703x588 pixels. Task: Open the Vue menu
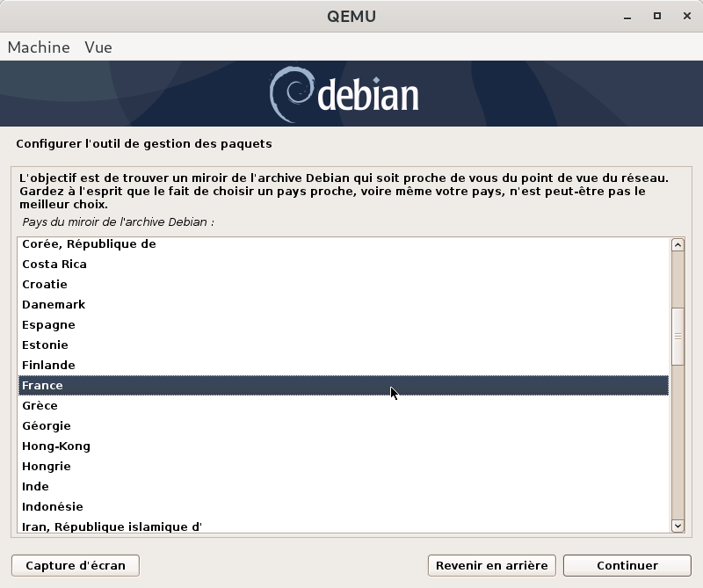pos(98,47)
